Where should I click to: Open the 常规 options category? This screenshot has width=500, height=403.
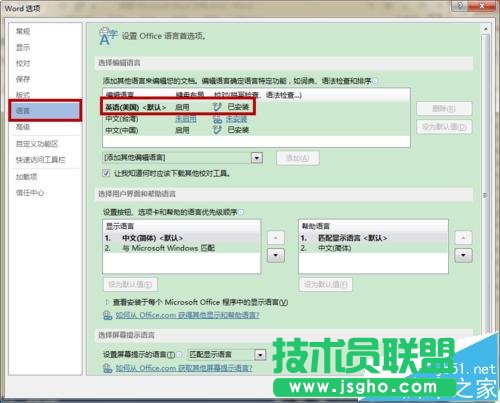point(23,32)
